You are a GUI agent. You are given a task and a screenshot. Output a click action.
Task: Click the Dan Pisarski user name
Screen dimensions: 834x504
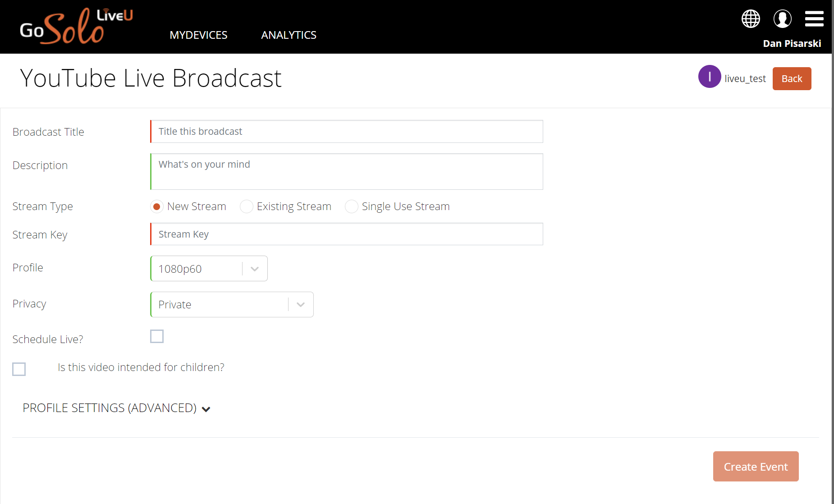792,43
